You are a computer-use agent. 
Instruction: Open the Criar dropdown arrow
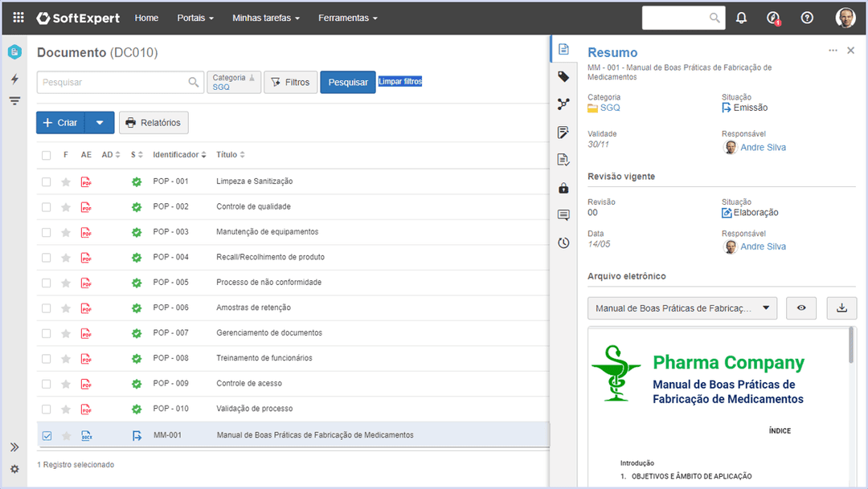click(x=100, y=123)
